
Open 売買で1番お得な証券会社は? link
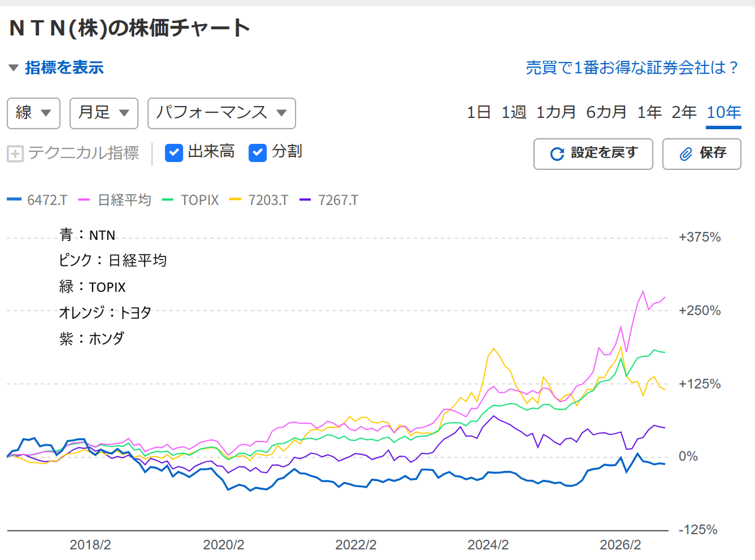(633, 68)
